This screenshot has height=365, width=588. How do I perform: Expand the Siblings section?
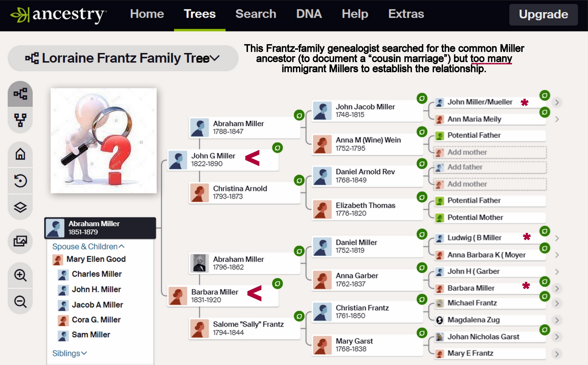(69, 353)
